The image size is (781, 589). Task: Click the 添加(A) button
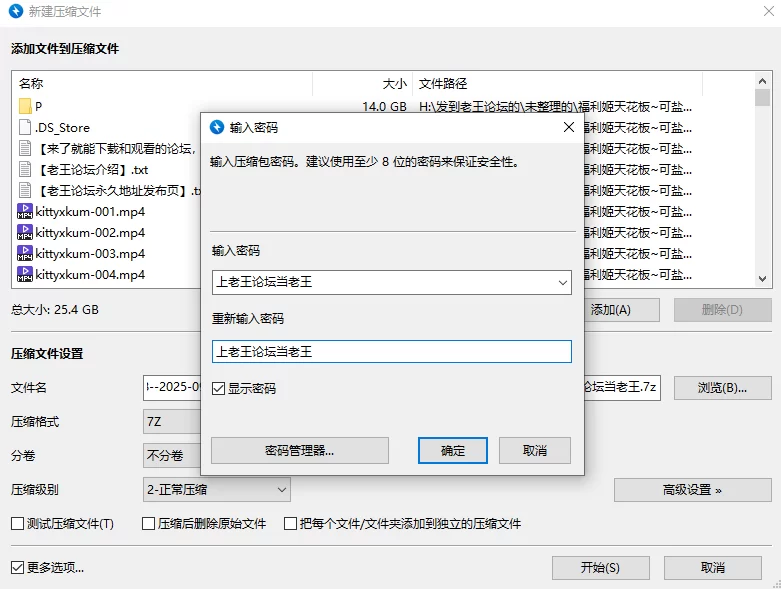[622, 310]
